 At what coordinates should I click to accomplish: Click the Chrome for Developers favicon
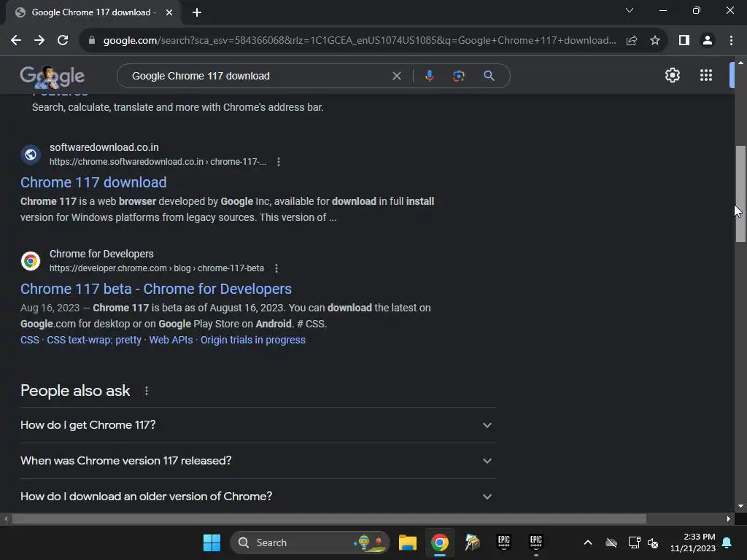pos(31,261)
